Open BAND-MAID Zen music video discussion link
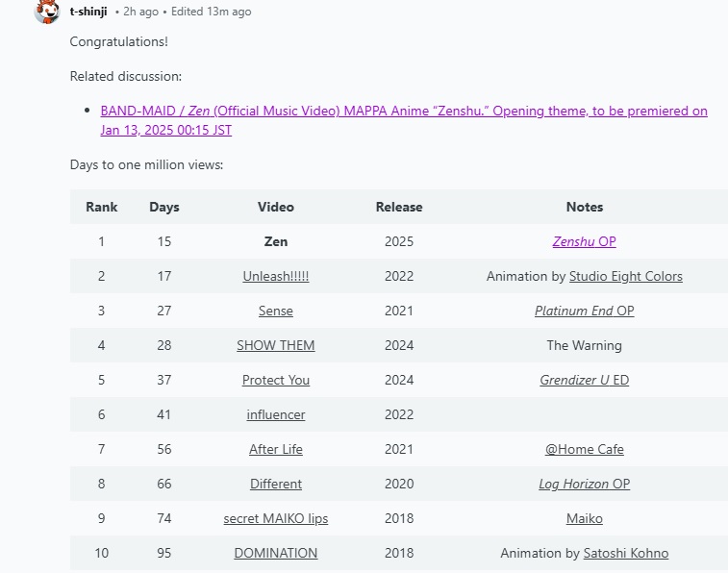 coord(404,112)
